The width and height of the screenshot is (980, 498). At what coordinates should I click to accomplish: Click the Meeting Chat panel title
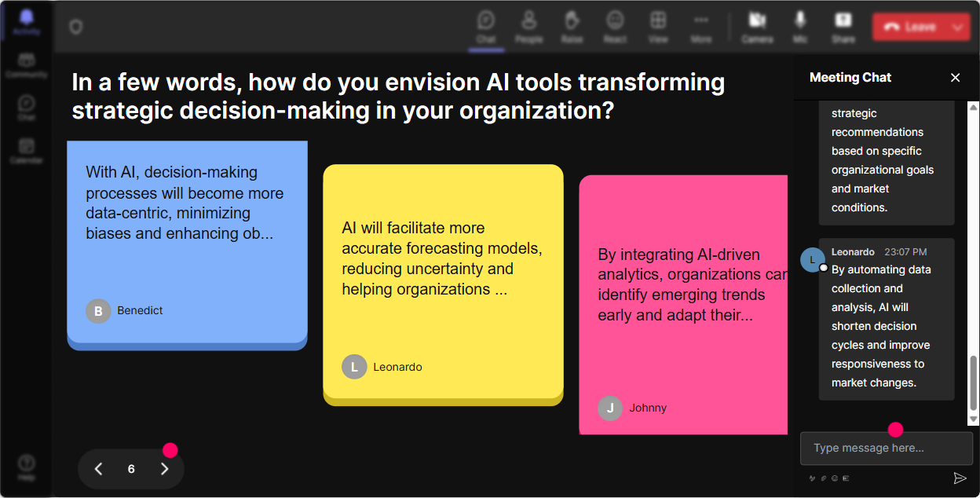click(850, 77)
